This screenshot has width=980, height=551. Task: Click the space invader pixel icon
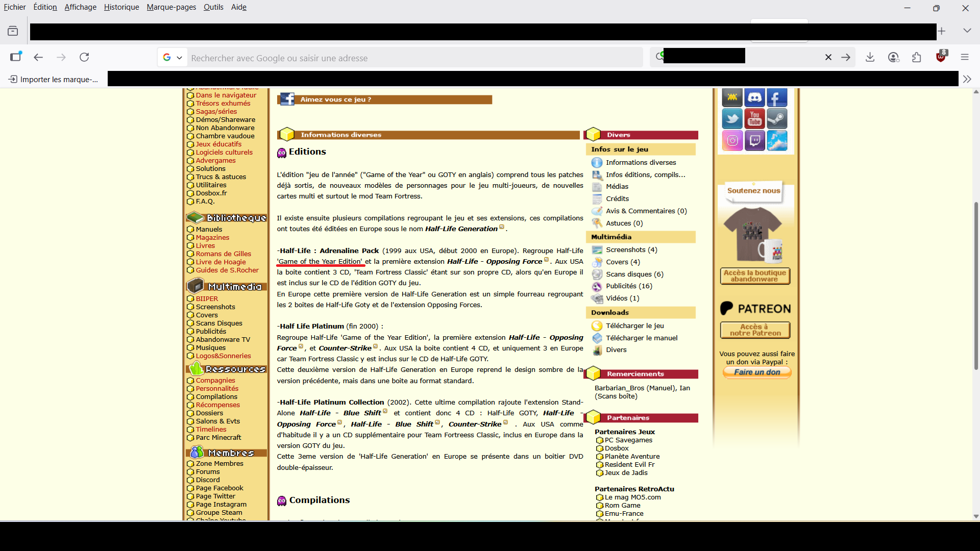pyautogui.click(x=732, y=97)
